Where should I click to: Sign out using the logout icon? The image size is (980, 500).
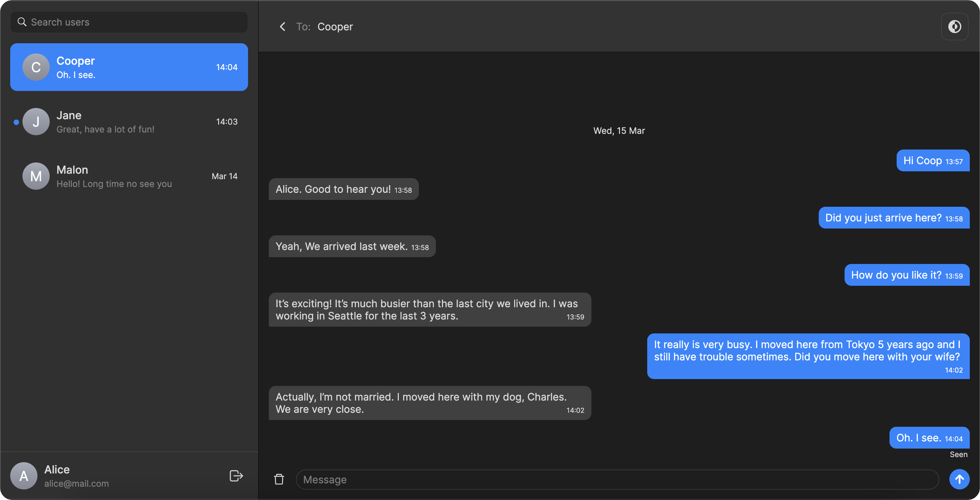tap(236, 475)
